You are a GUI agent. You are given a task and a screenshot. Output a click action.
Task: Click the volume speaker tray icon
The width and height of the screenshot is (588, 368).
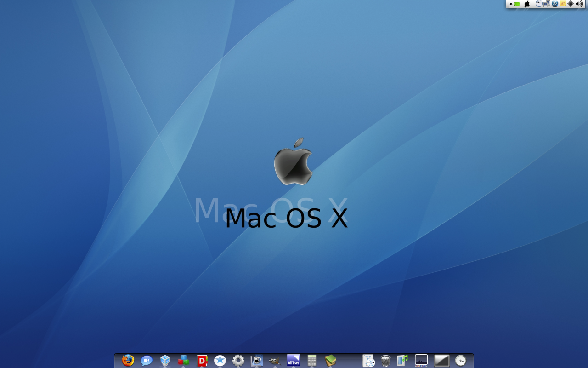pyautogui.click(x=579, y=4)
